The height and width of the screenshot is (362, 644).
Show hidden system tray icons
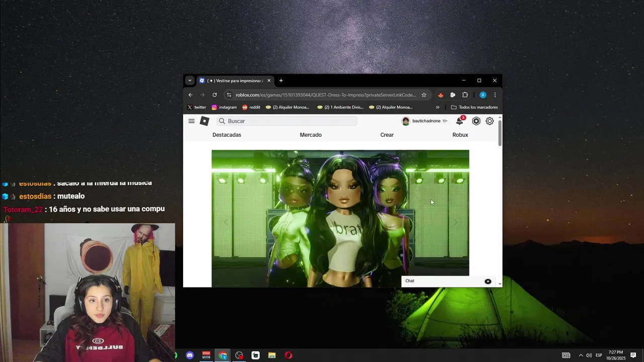point(580,355)
